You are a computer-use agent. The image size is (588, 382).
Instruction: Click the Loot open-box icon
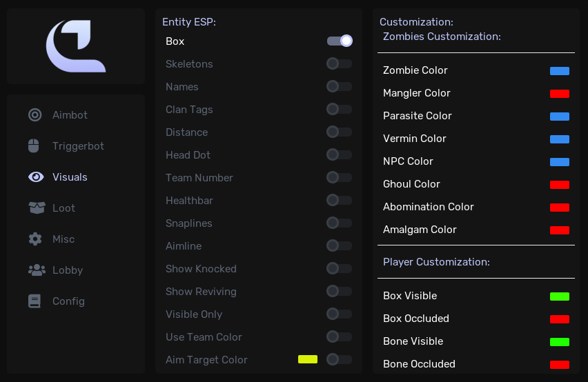37,208
